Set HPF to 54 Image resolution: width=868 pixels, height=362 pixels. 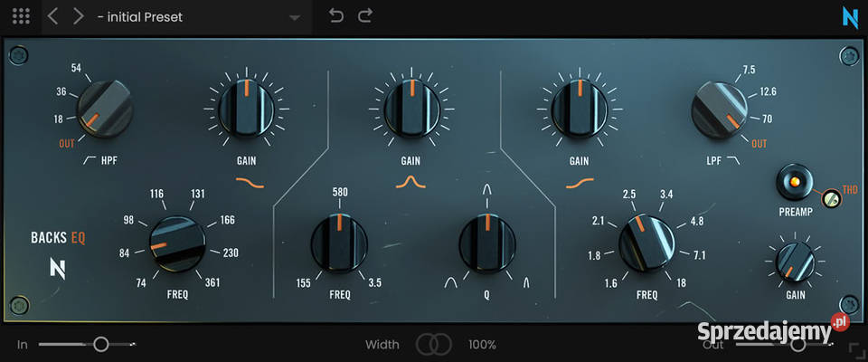[77, 68]
